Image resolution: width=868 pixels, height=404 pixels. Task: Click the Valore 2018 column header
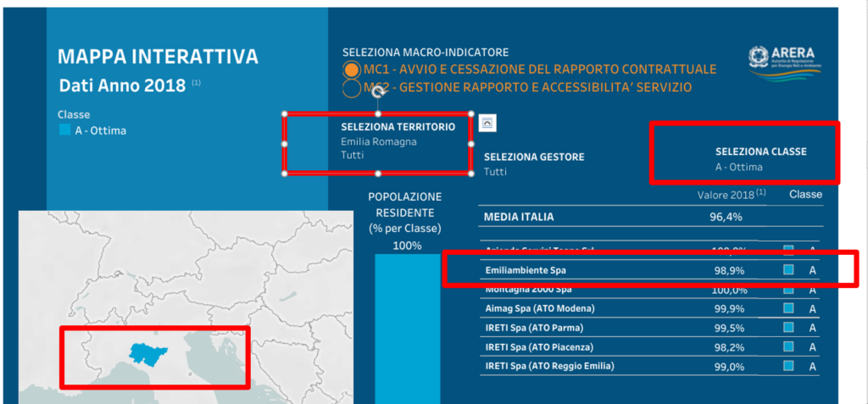coord(731,194)
